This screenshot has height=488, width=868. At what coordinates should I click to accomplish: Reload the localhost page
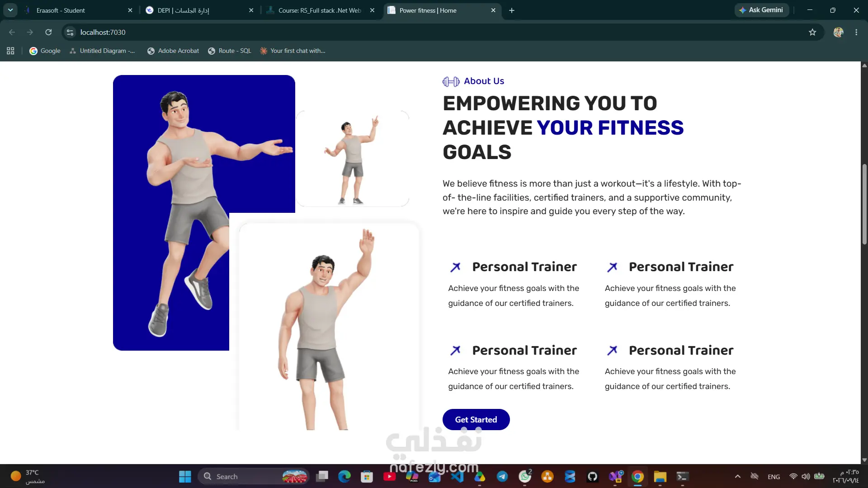point(48,32)
